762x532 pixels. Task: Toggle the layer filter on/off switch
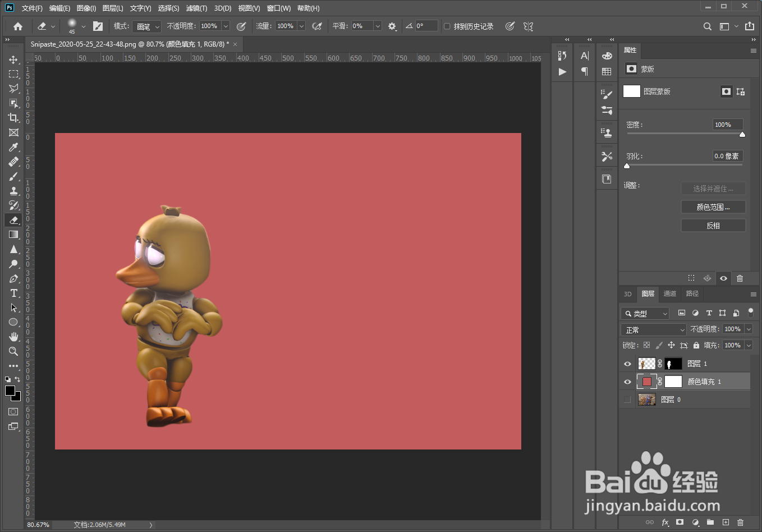coord(751,313)
